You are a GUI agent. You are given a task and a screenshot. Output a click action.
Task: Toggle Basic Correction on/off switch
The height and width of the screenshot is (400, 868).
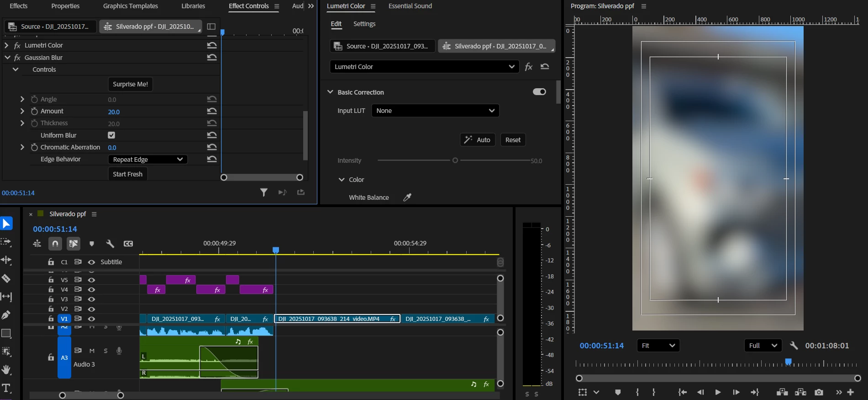coord(539,92)
